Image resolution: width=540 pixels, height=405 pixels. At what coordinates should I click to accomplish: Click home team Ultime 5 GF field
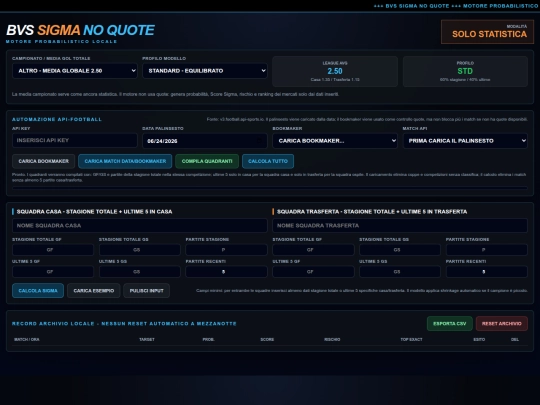53,272
